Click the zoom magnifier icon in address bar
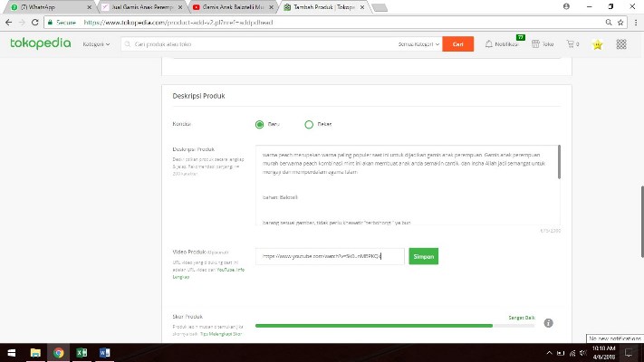 click(609, 22)
